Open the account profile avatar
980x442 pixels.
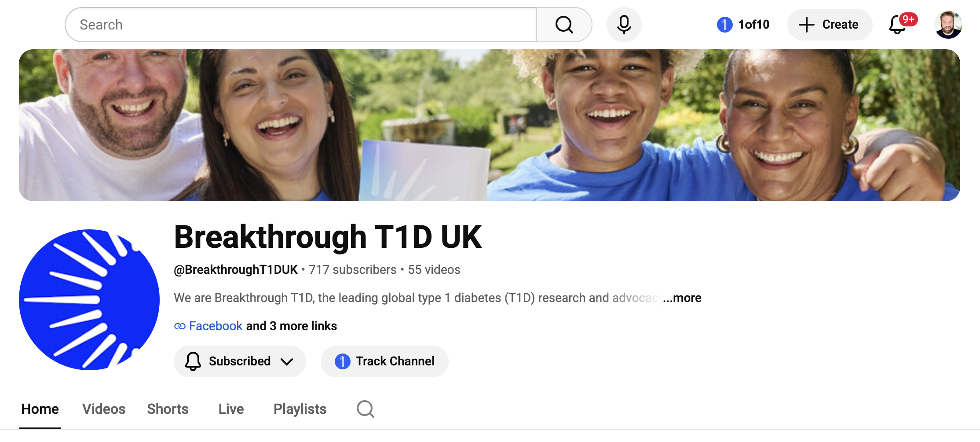[948, 25]
